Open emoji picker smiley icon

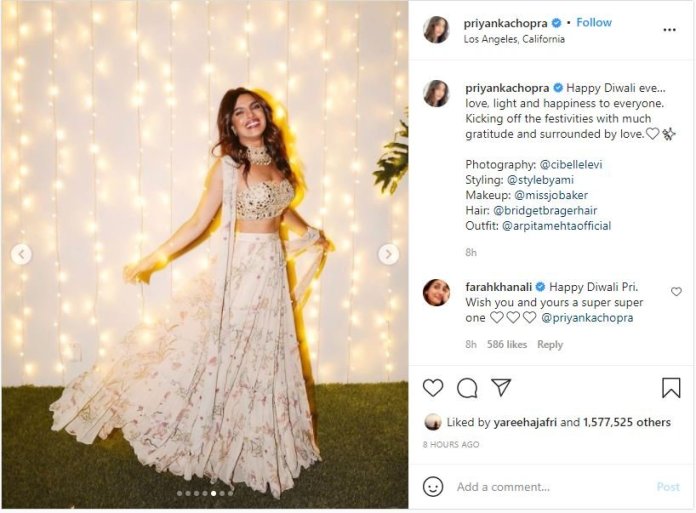(433, 486)
